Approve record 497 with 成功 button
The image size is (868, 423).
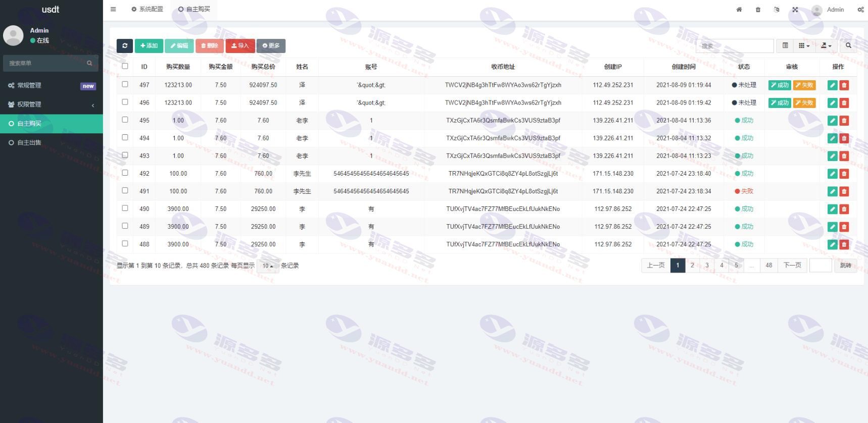[x=780, y=85]
